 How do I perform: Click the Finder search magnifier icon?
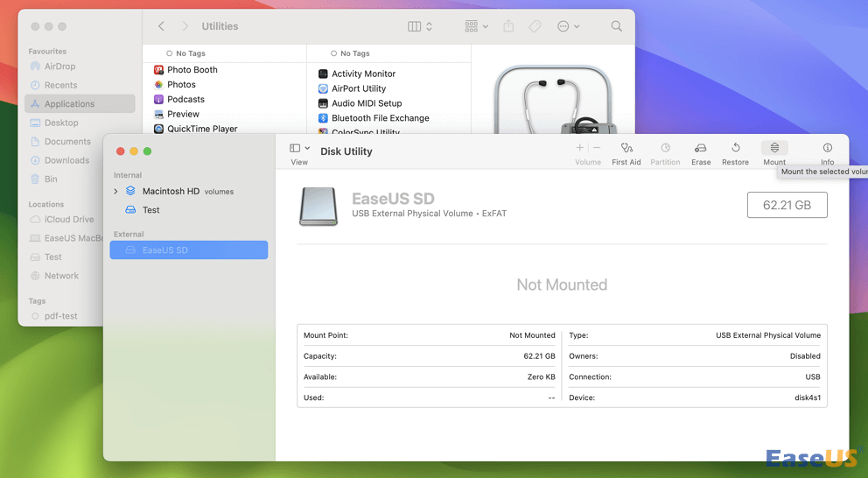coord(617,26)
